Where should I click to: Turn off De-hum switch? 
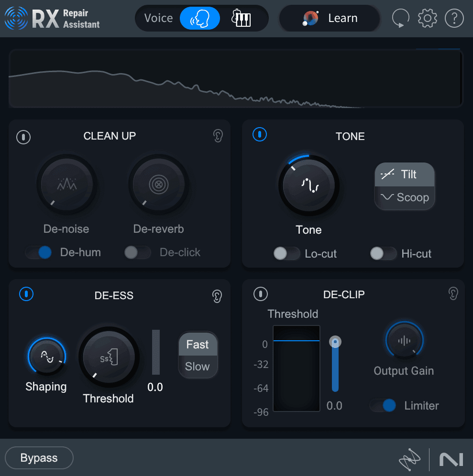coord(39,252)
